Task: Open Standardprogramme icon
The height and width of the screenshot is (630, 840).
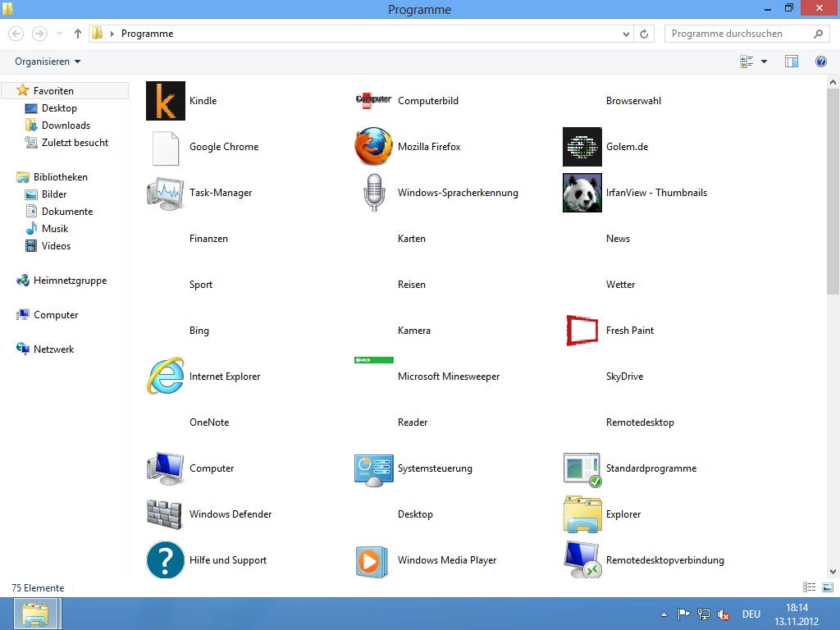Action: coord(582,470)
